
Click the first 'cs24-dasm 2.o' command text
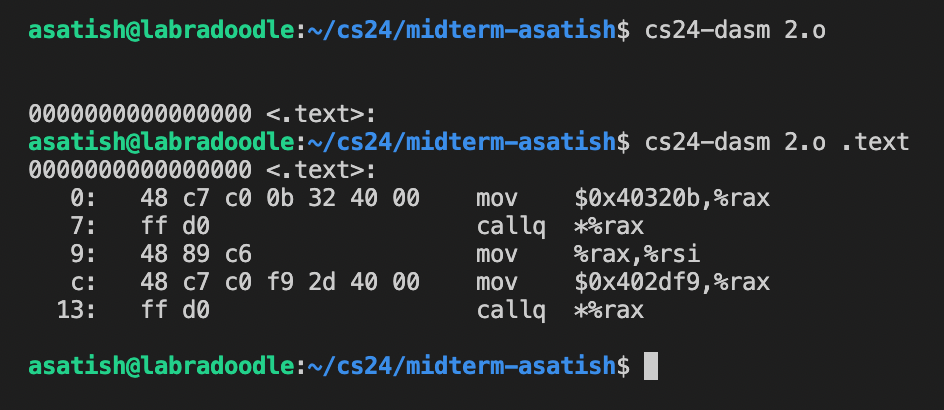point(737,31)
